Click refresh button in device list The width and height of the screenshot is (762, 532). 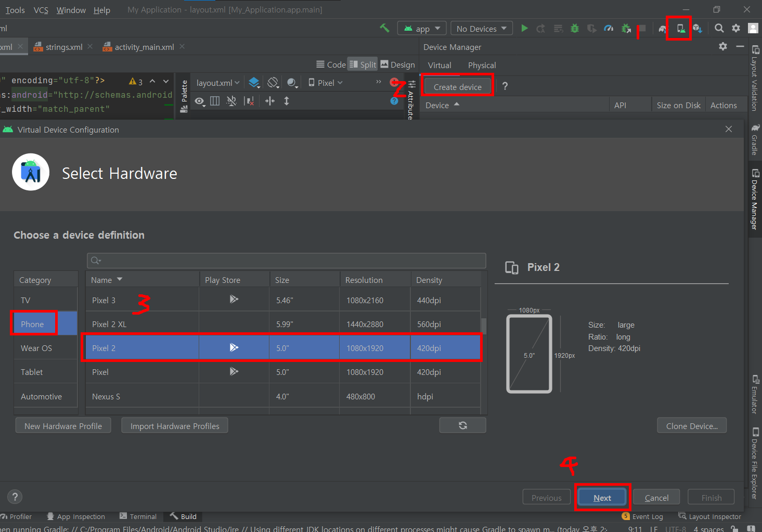click(x=463, y=425)
